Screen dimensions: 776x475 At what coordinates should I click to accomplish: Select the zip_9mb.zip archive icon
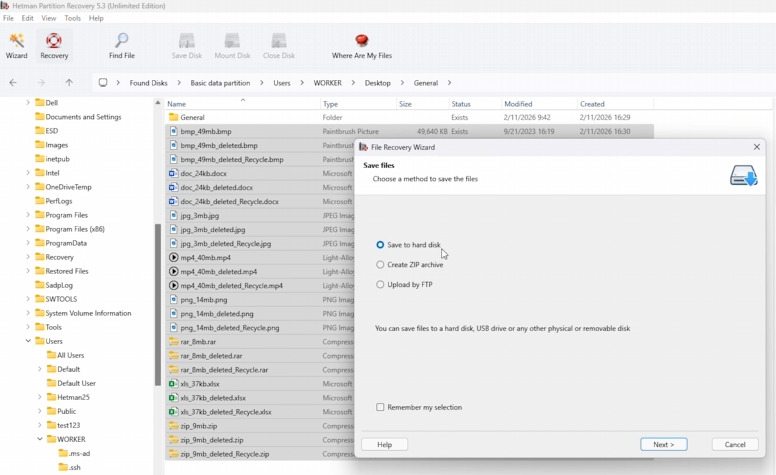click(173, 426)
